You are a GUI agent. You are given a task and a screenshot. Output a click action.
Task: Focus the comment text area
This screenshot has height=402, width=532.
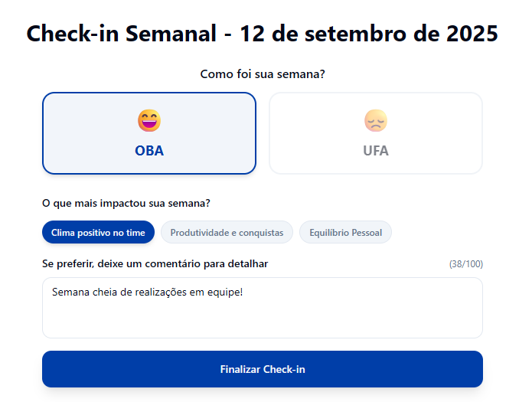[263, 318]
